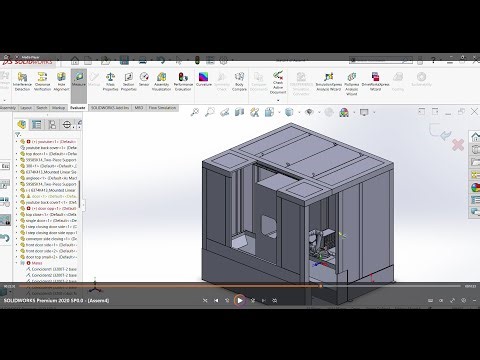This screenshot has width=480, height=360.
Task: Switch to the Sketch tab
Action: click(x=42, y=108)
